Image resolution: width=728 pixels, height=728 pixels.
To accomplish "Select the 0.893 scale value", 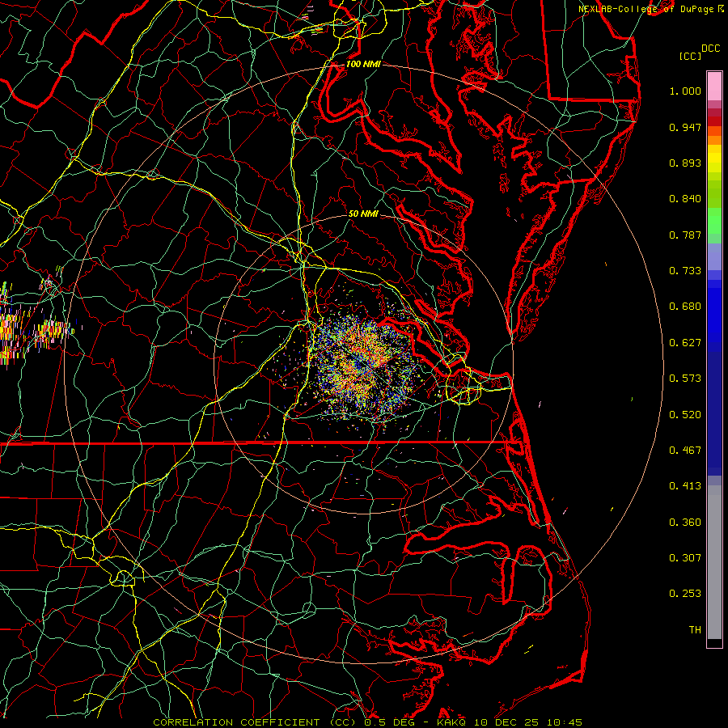I will 685,163.
